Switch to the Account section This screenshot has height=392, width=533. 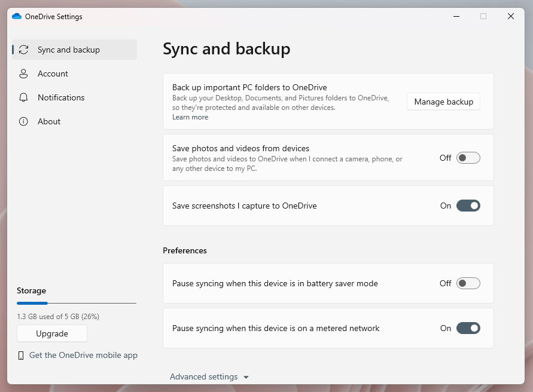54,73
